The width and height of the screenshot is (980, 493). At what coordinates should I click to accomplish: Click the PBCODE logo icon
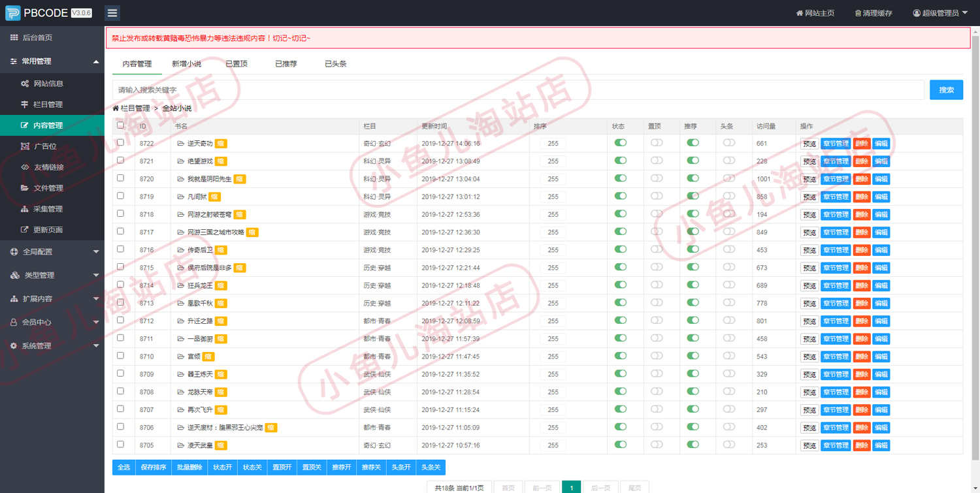(12, 13)
